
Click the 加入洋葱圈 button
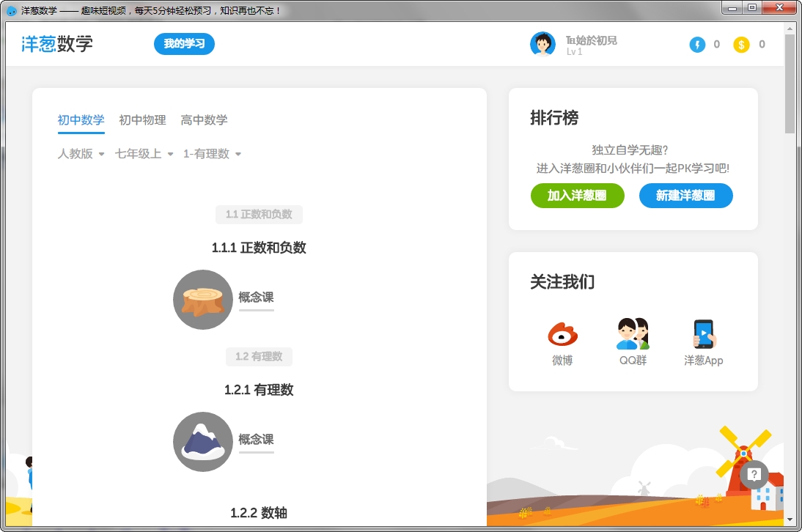coord(578,196)
